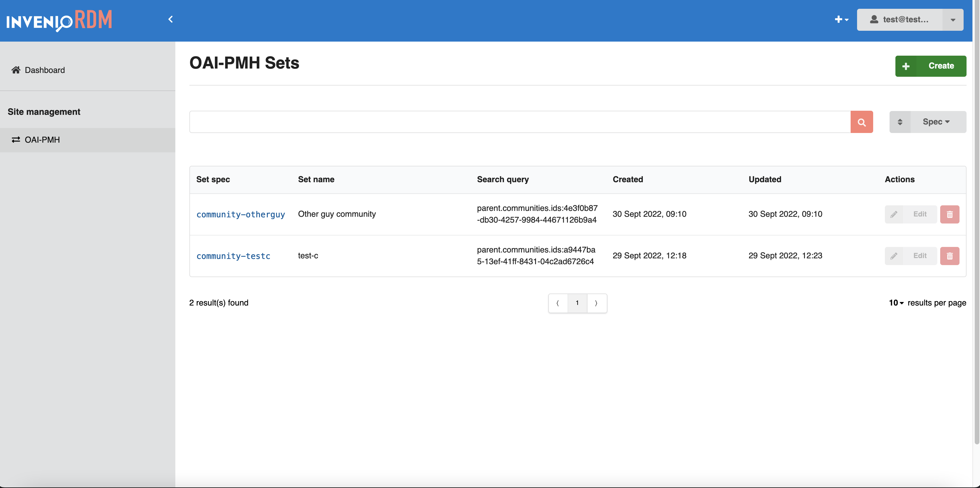Click the 'test-c' set name cell

[308, 255]
